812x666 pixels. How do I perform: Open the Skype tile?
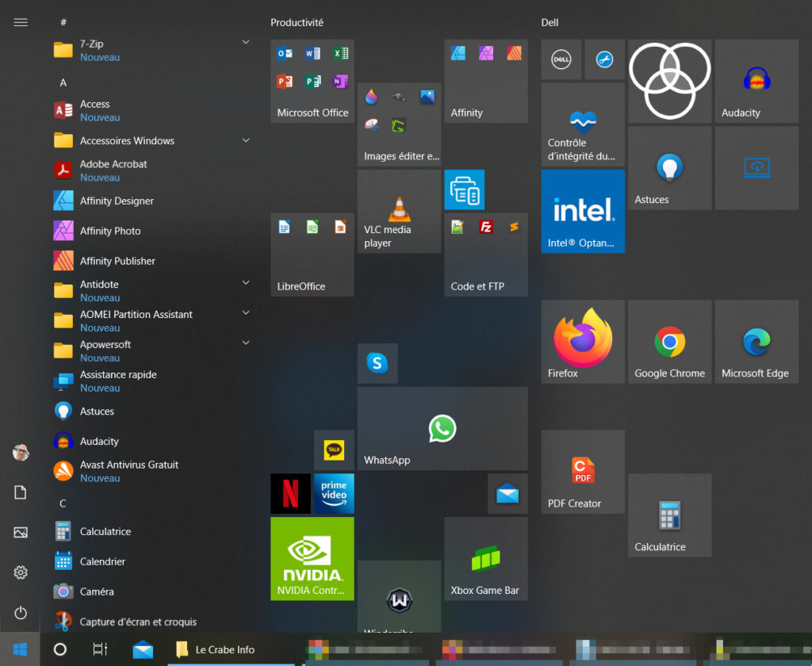[x=377, y=363]
